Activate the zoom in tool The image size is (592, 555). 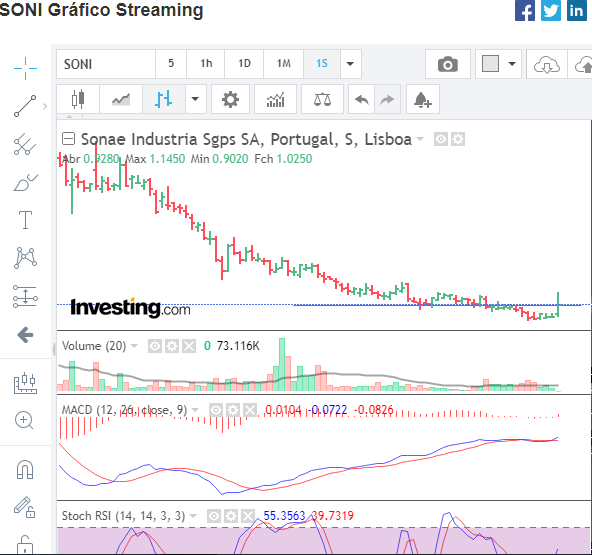tap(24, 420)
